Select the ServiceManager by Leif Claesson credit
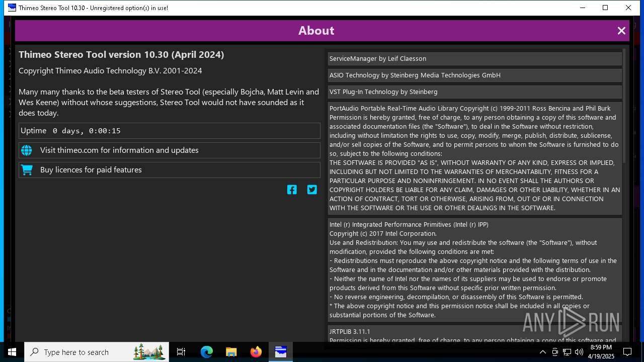The width and height of the screenshot is (644, 362). [474, 59]
